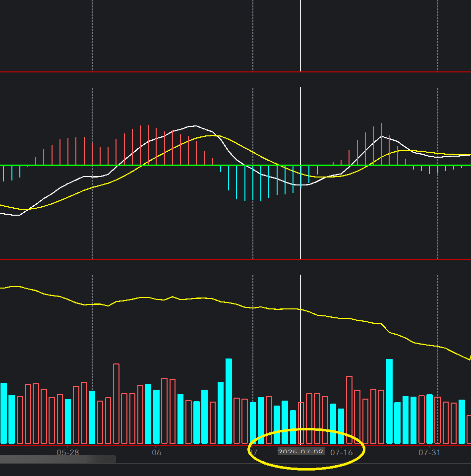
Task: Click the white vertical crosshair line in MACD panel
Action: pyautogui.click(x=300, y=223)
